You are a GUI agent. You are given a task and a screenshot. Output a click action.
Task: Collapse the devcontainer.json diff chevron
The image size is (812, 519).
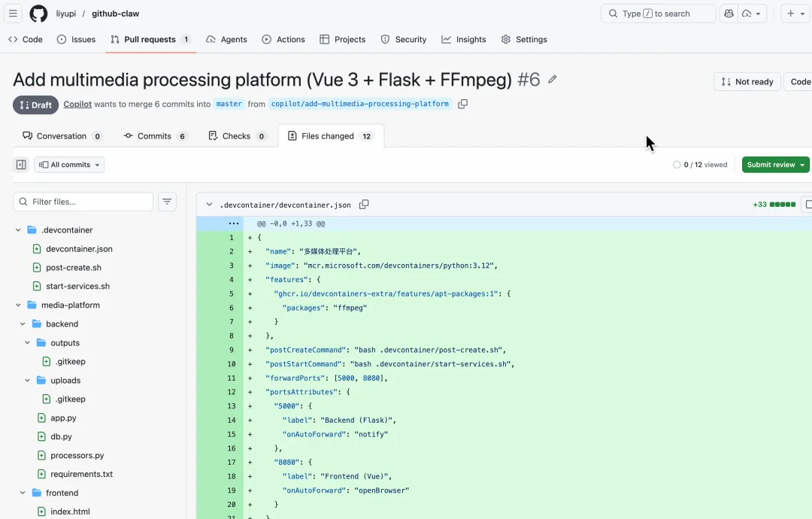click(x=208, y=205)
